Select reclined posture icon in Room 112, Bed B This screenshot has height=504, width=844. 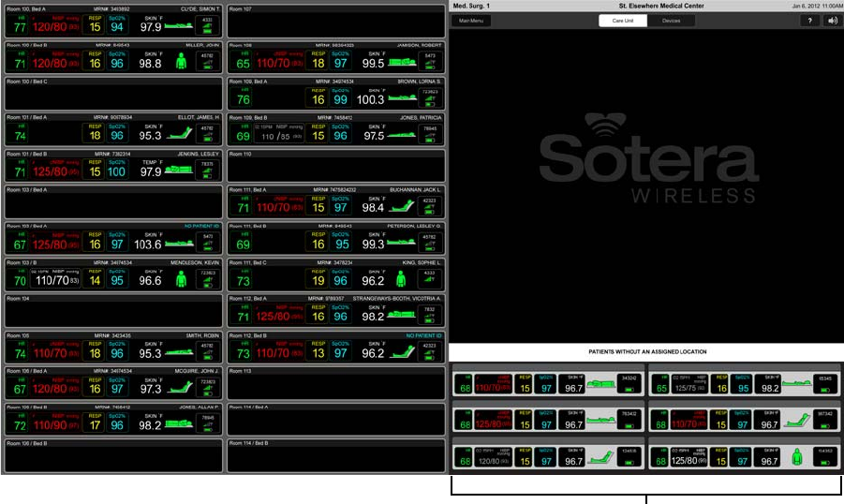pos(402,351)
